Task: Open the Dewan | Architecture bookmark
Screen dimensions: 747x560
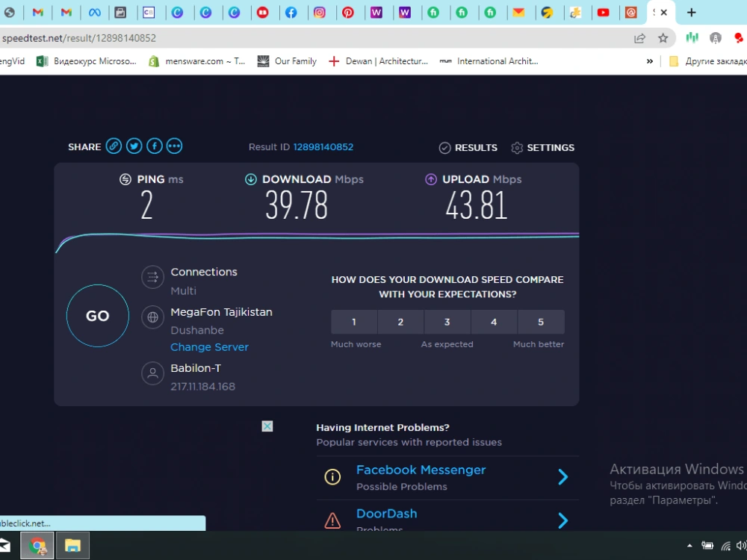Action: pyautogui.click(x=379, y=61)
